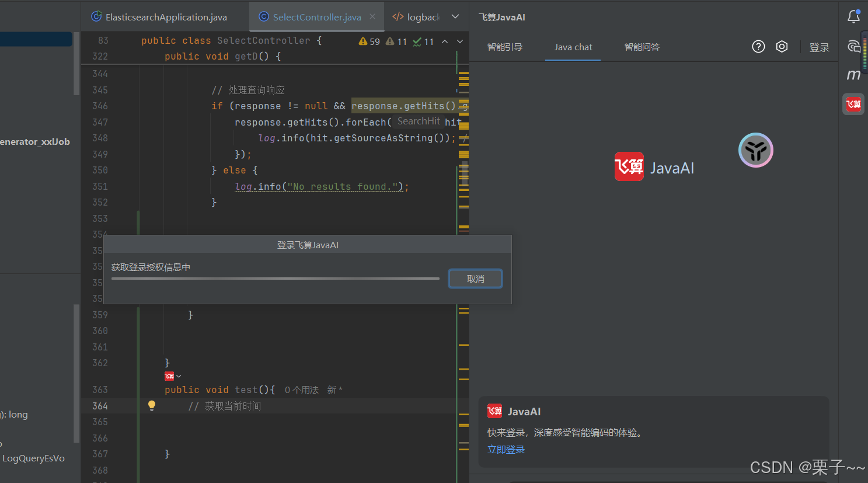Open JavaAI settings hexagon icon
The height and width of the screenshot is (483, 868).
[x=782, y=47]
